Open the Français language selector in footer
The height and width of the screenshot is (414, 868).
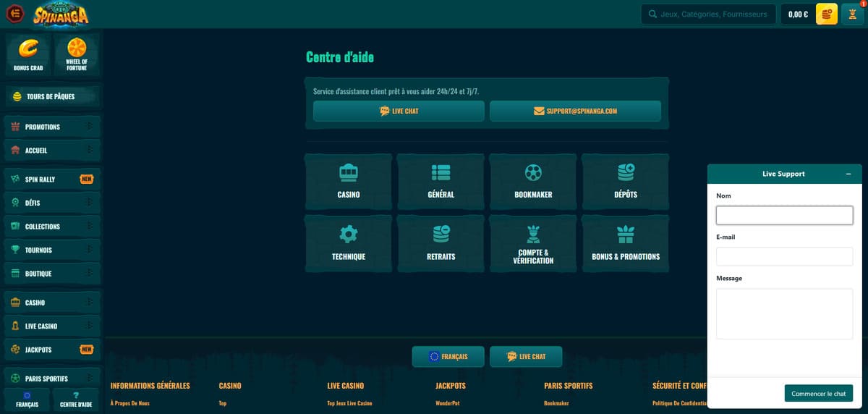point(448,356)
